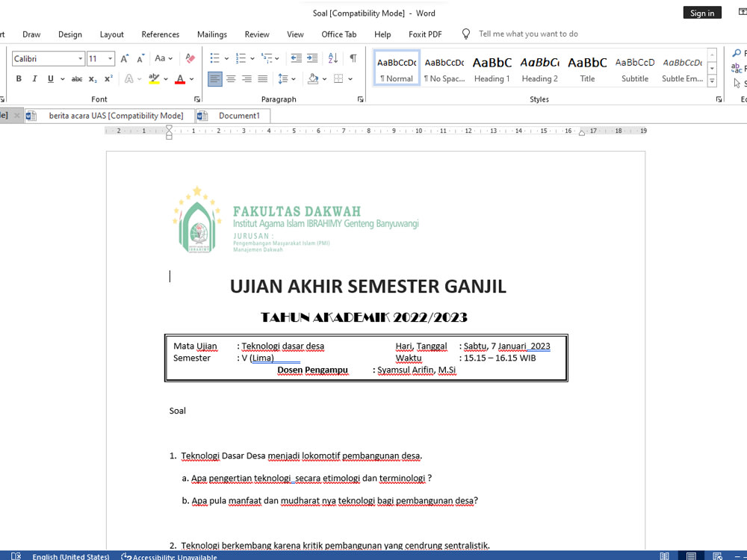Apply multilevel list icon
Image resolution: width=747 pixels, height=560 pixels.
(267, 58)
